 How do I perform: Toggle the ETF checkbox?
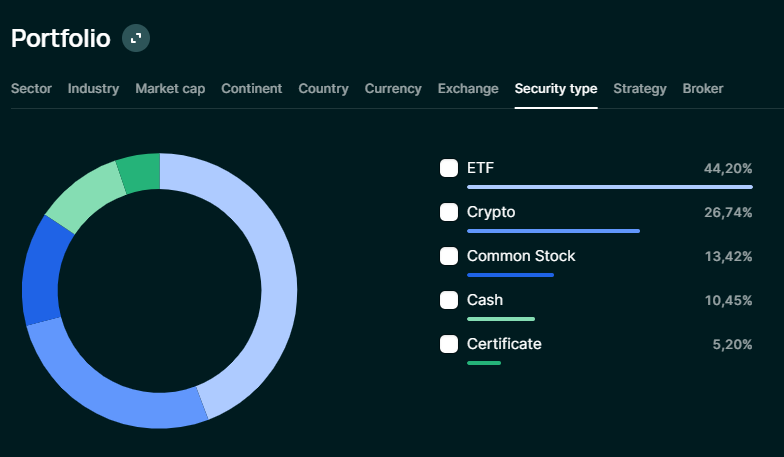[449, 168]
